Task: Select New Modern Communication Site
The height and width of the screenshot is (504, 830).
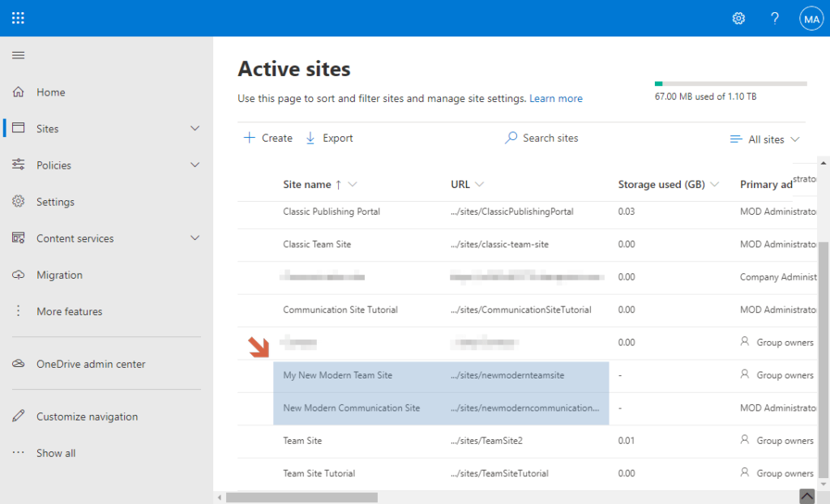Action: 352,408
